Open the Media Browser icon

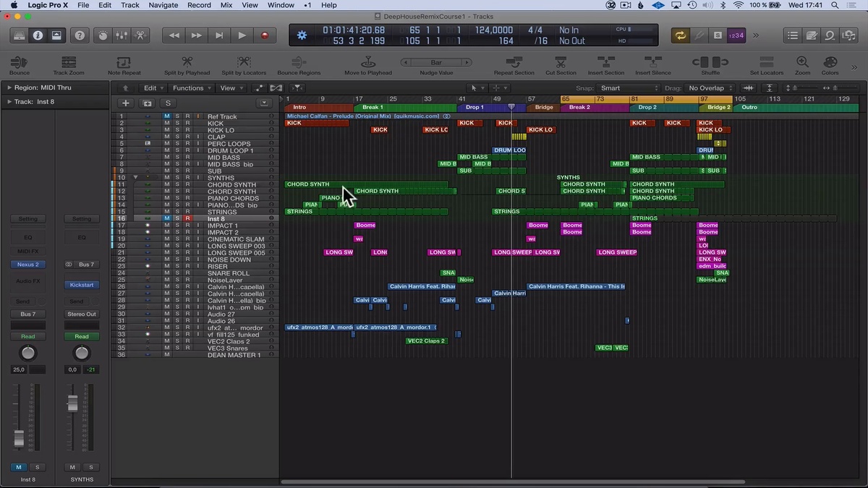tap(848, 35)
